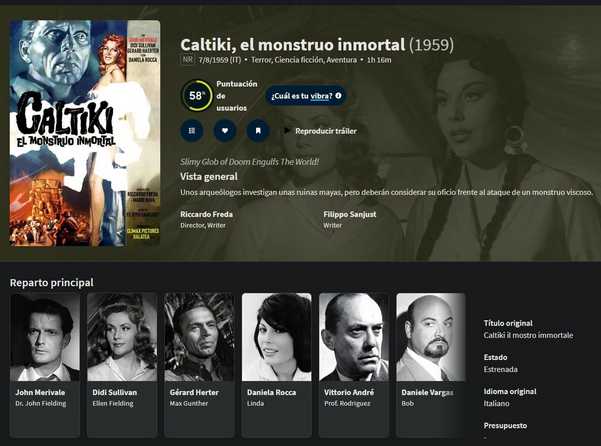Select the Reparto principal heading
The width and height of the screenshot is (601, 446).
(52, 283)
